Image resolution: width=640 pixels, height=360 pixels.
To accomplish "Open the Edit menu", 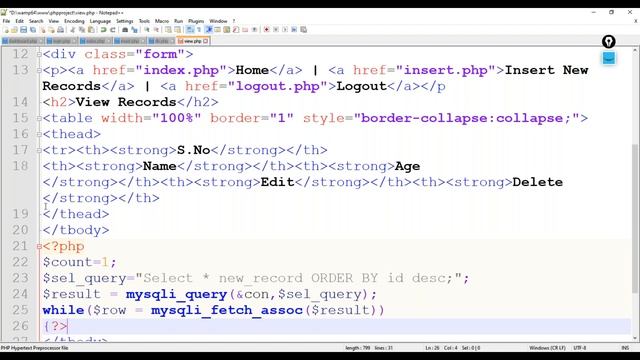I will pyautogui.click(x=19, y=21).
